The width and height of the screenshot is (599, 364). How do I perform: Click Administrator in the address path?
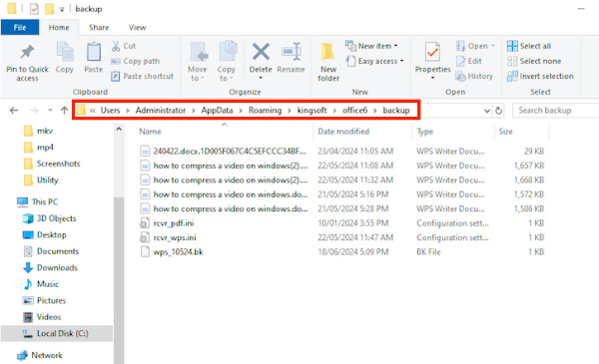click(161, 111)
